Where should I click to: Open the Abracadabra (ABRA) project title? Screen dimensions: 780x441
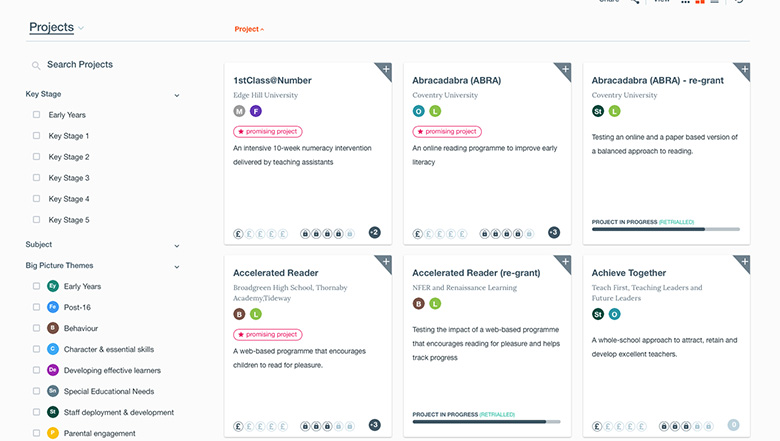457,81
